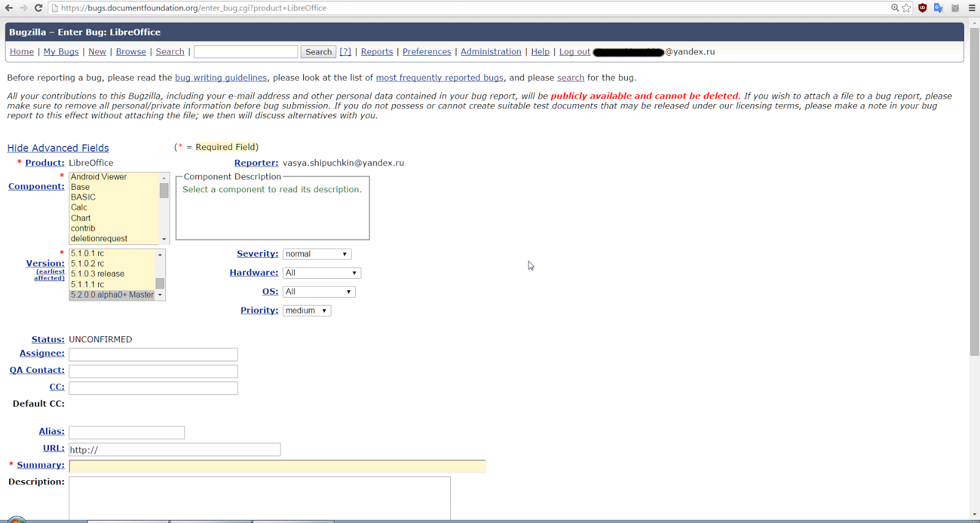Image resolution: width=980 pixels, height=523 pixels.
Task: Click the quick search text box
Action: click(x=246, y=52)
